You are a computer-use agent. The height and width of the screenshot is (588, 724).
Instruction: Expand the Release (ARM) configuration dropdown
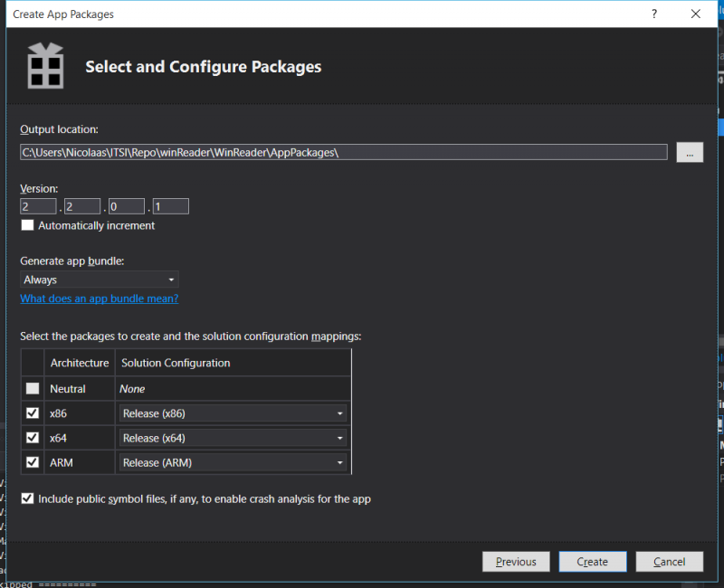point(233,462)
